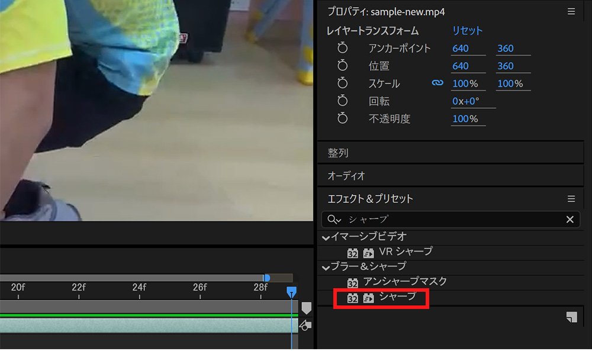592x364 pixels.
Task: Select the VR シャープ effect
Action: pyautogui.click(x=406, y=252)
